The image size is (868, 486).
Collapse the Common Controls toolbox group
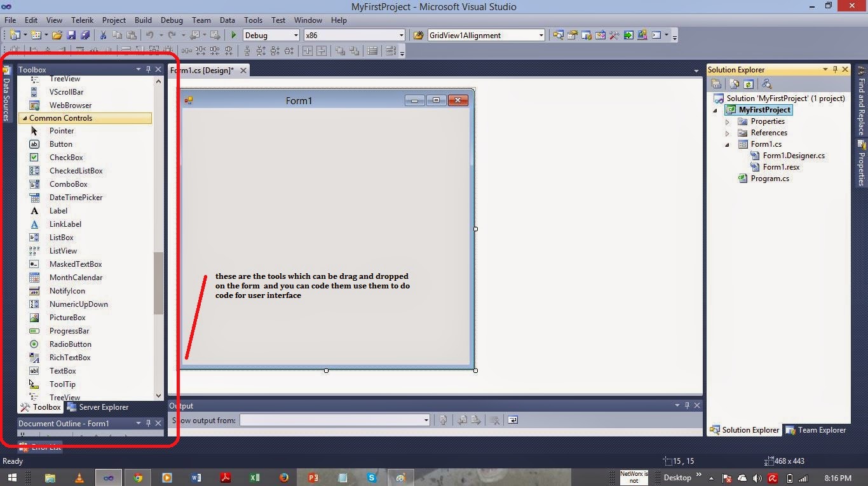coord(24,118)
